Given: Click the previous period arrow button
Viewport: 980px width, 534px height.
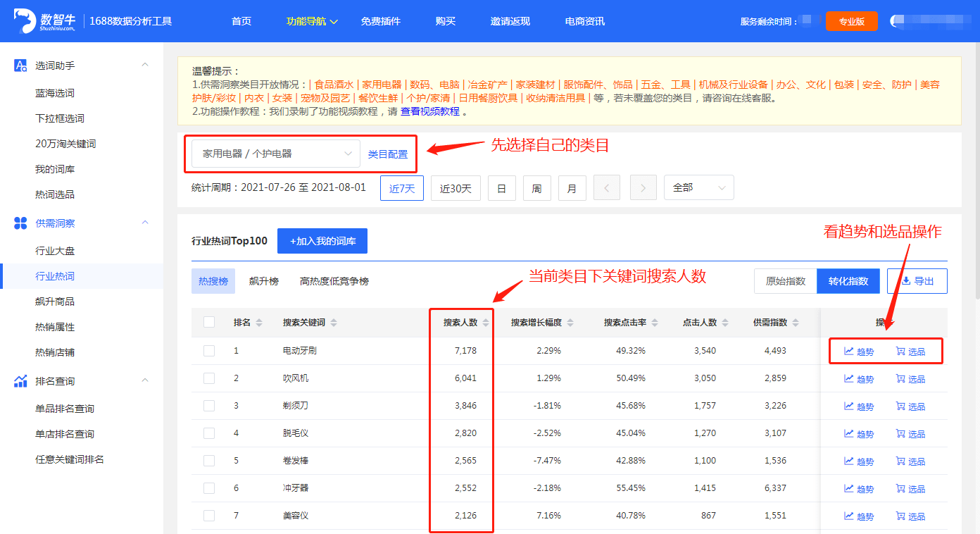Looking at the screenshot, I should (607, 188).
